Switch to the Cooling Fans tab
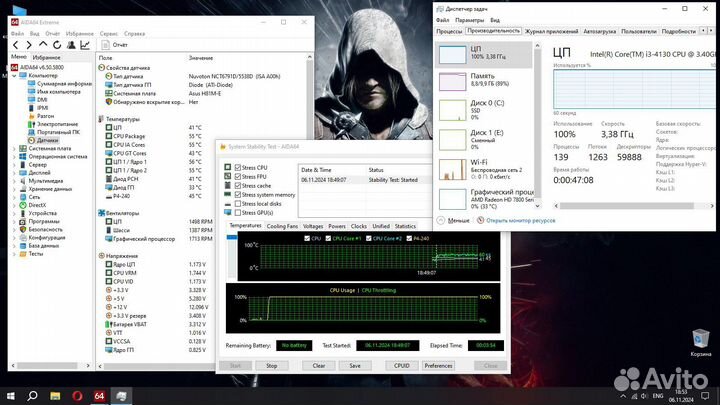720x405 pixels. (282, 226)
